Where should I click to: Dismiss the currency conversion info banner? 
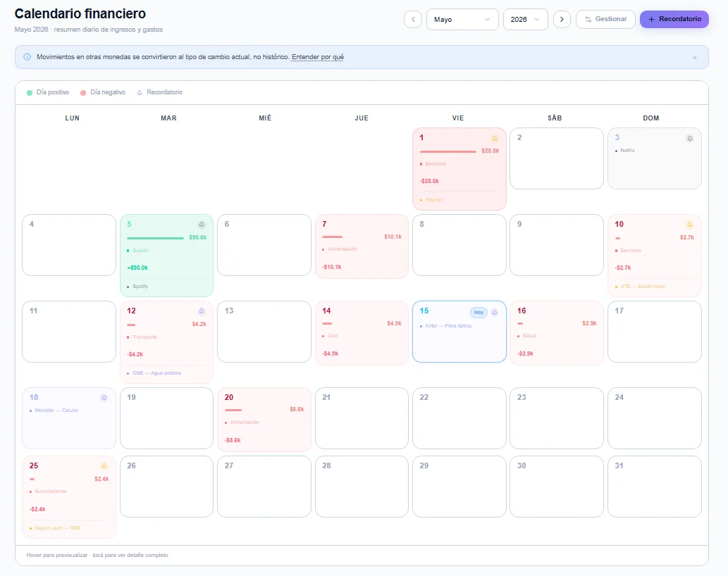[x=695, y=58]
